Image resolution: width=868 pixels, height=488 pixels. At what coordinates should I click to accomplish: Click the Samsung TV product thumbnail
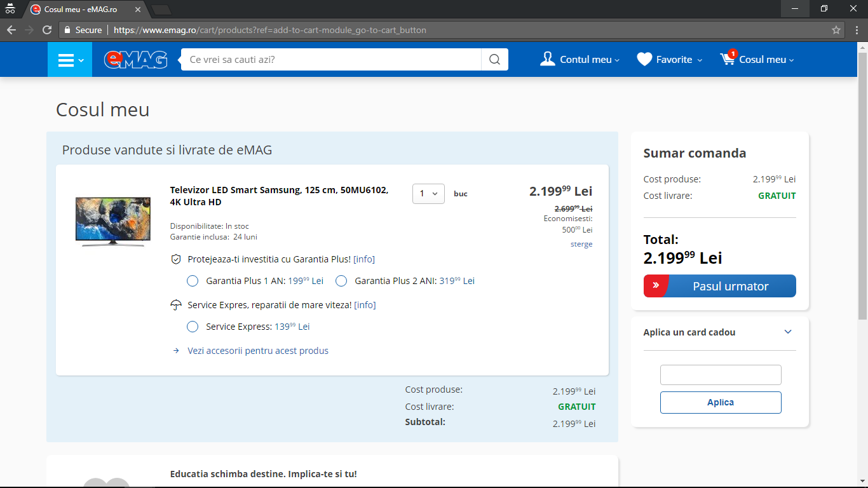pyautogui.click(x=113, y=222)
